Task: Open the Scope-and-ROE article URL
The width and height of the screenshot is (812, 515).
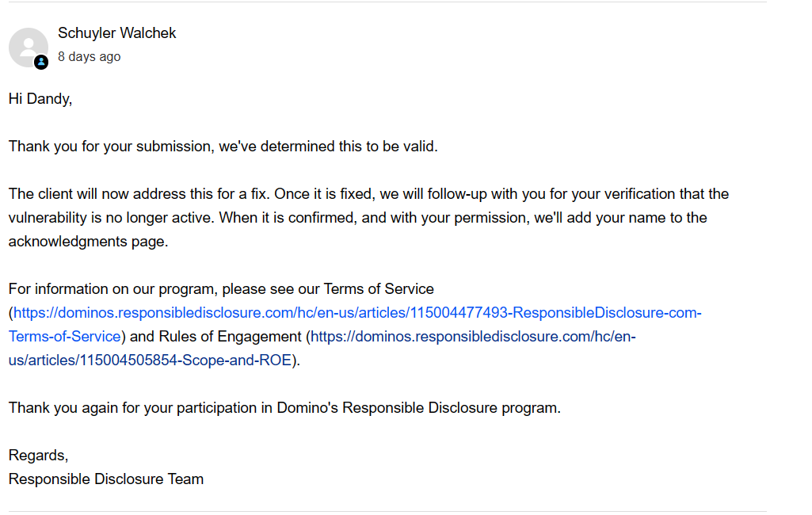Action: pyautogui.click(x=472, y=337)
